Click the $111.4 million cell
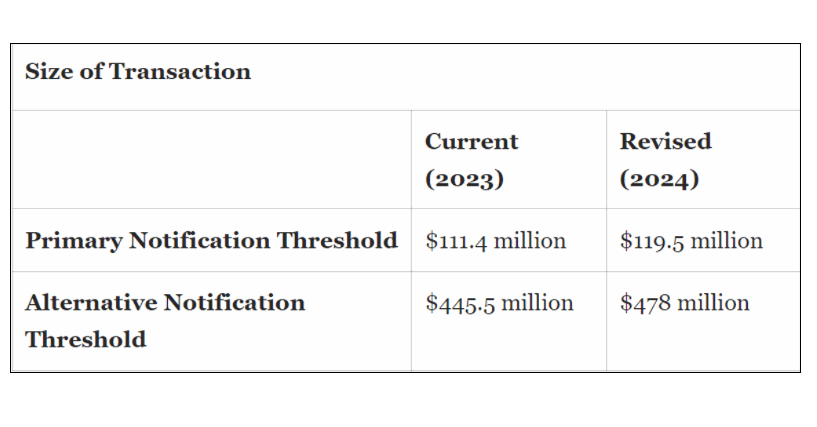This screenshot has height=427, width=817. click(x=496, y=241)
